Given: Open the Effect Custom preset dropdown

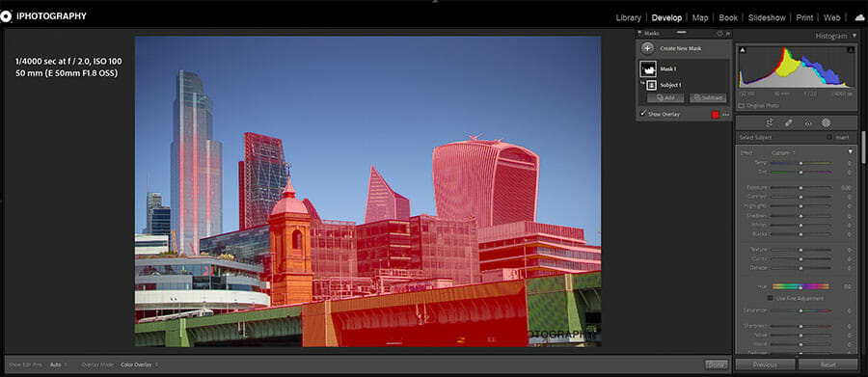Looking at the screenshot, I should point(783,152).
